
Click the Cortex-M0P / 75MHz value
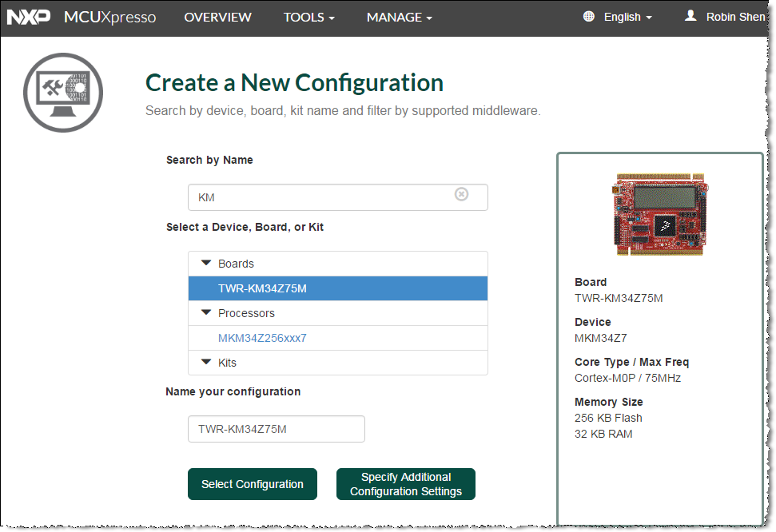point(627,378)
